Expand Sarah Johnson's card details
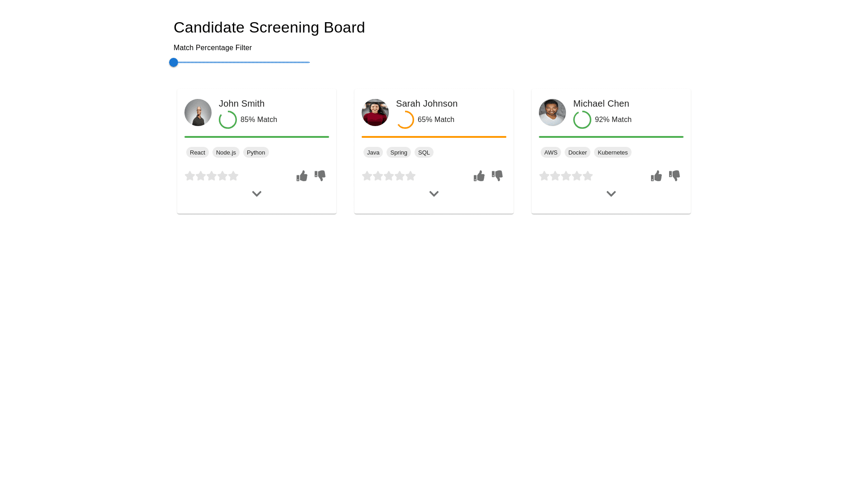 (x=434, y=194)
